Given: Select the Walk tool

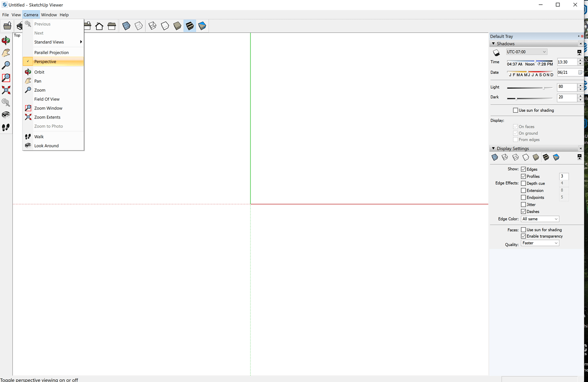Looking at the screenshot, I should 6,127.
